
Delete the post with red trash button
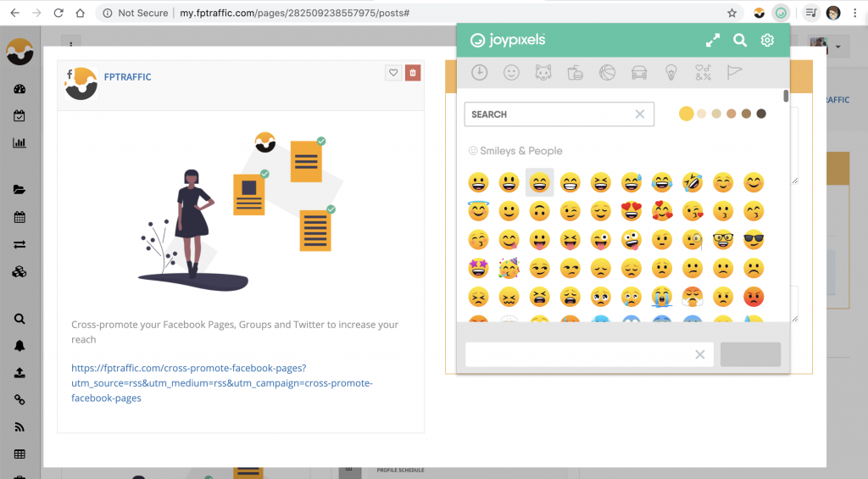click(x=413, y=73)
